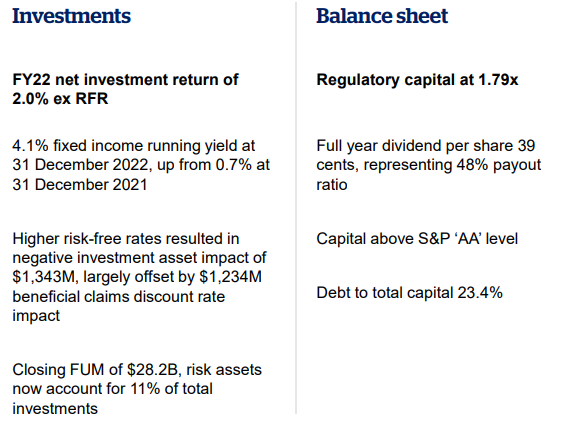
Task: Click the $1,343M figure
Action: pyautogui.click(x=43, y=277)
